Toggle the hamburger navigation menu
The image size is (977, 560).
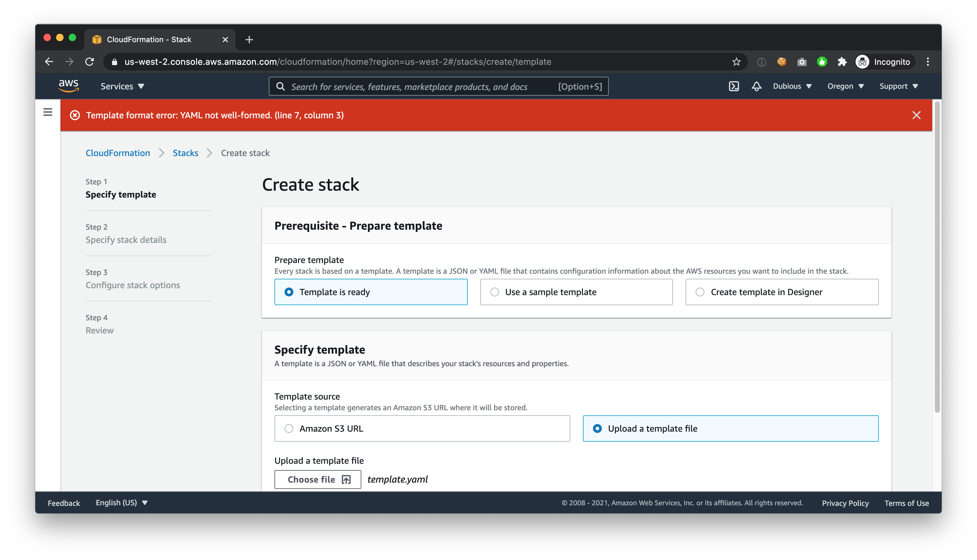point(48,112)
